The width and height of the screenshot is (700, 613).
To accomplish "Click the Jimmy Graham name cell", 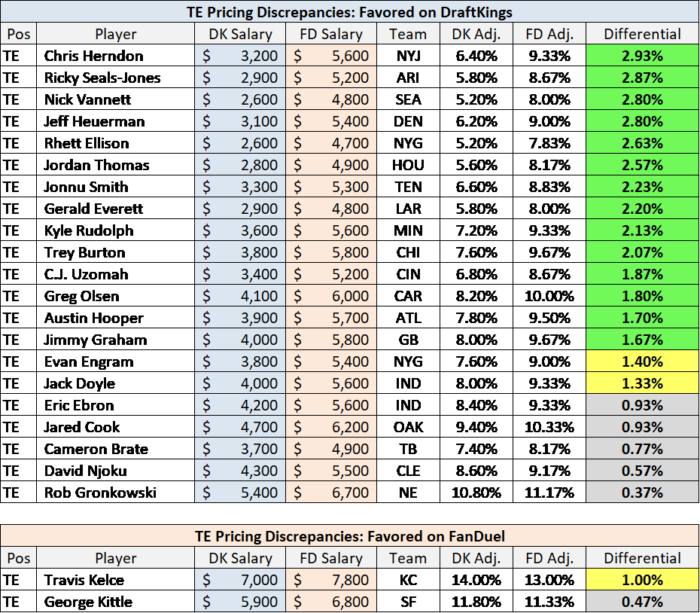I will click(116, 340).
